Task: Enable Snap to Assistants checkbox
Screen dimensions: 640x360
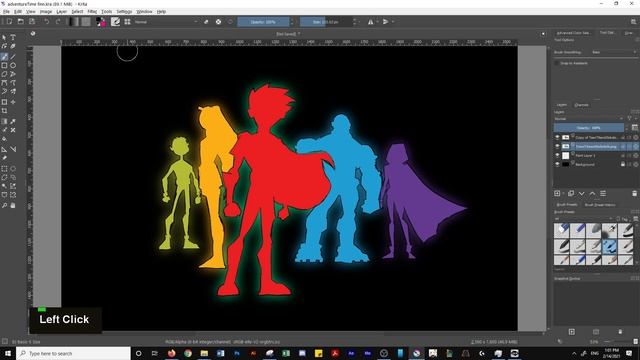Action: pos(557,63)
